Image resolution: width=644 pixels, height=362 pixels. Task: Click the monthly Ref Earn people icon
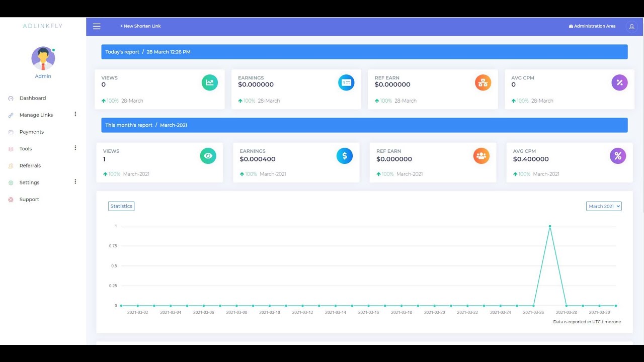481,156
